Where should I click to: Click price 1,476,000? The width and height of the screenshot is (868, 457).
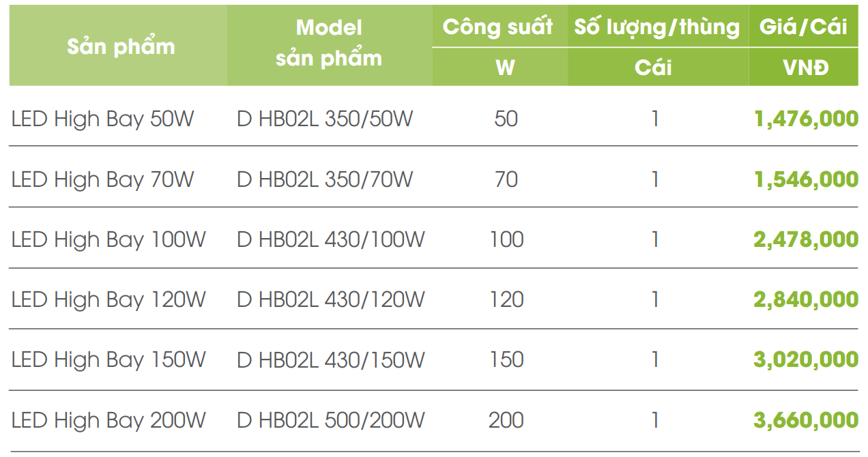click(806, 119)
